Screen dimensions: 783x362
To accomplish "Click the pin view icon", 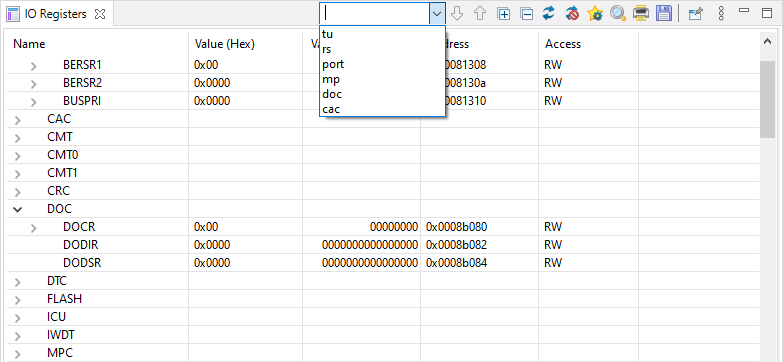I will (696, 14).
